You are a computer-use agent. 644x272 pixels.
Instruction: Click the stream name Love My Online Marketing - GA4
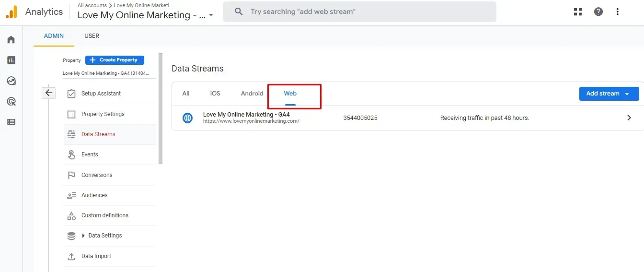pos(246,115)
